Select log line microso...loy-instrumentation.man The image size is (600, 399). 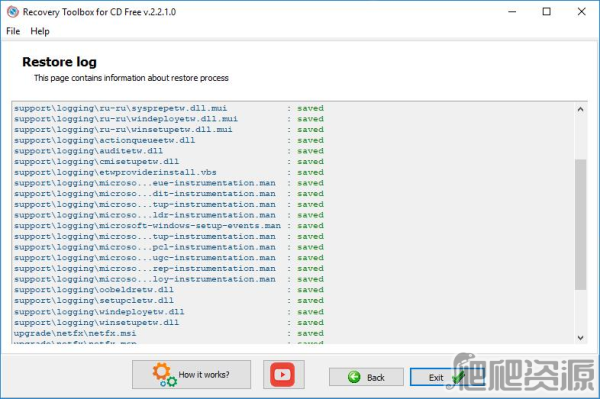pos(169,280)
